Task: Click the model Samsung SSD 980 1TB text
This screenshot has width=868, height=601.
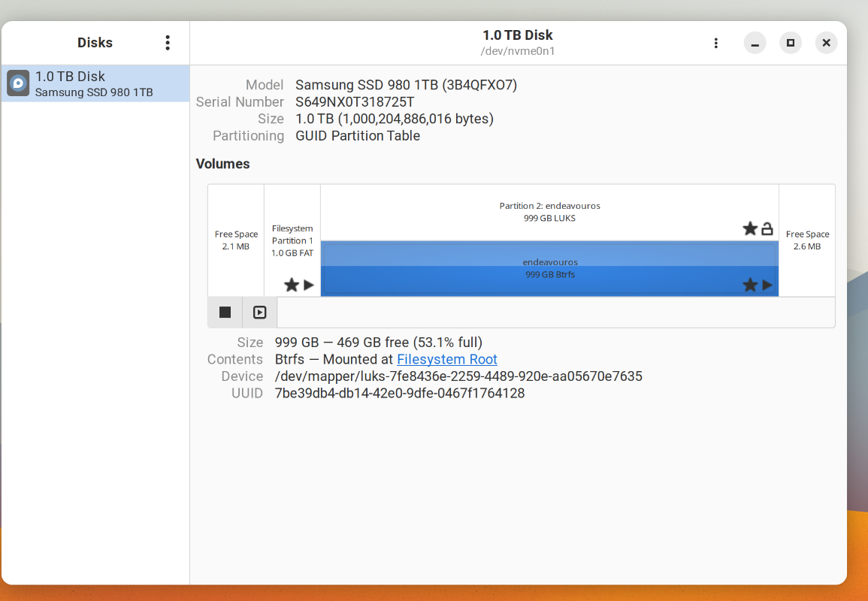Action: 407,85
